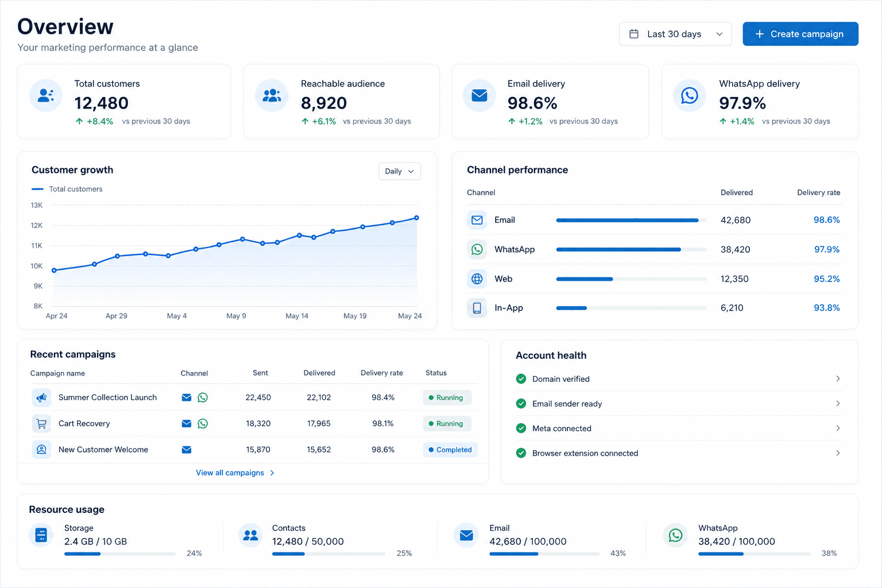Click the Cart Recovery cart icon
882x588 pixels.
click(41, 424)
